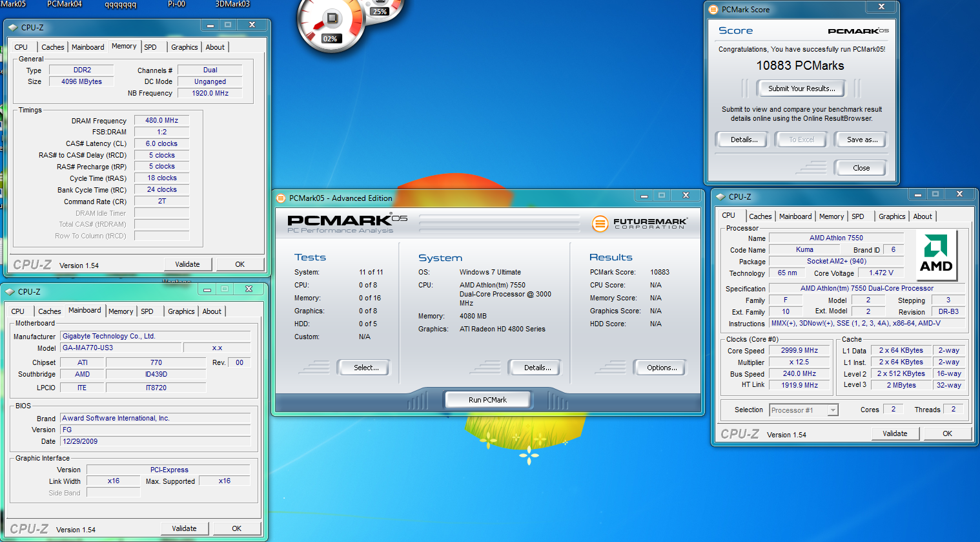
Task: Open Graphics tab in top-left CPU-Z window
Action: 185,47
